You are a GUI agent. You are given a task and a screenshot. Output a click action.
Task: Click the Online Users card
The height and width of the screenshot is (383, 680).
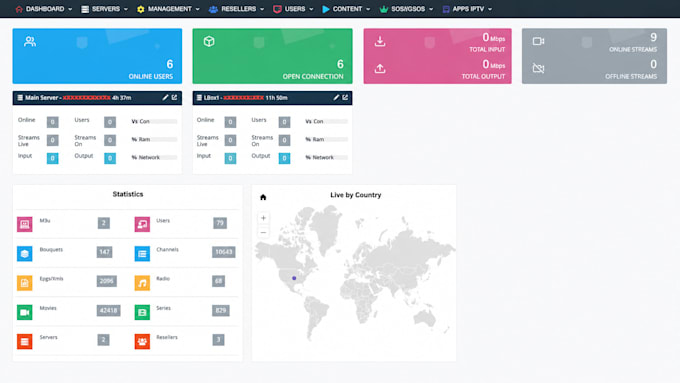(97, 56)
